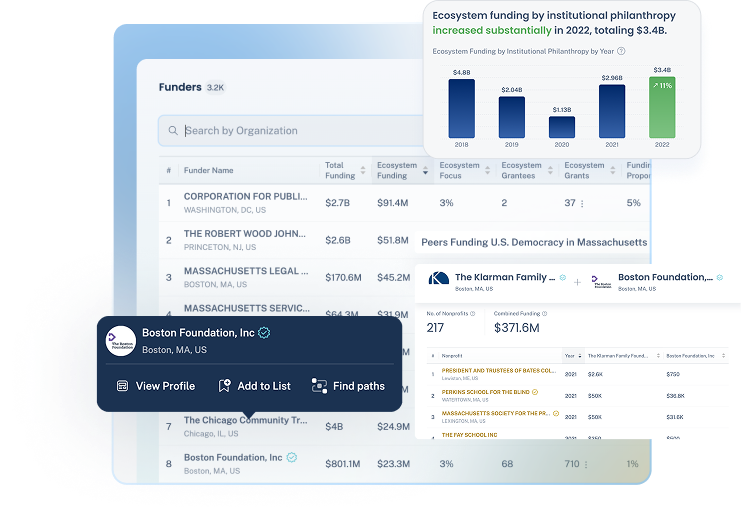Viewport: 741px width, 529px height.
Task: Click the help icon beside chart subtitle
Action: [621, 51]
